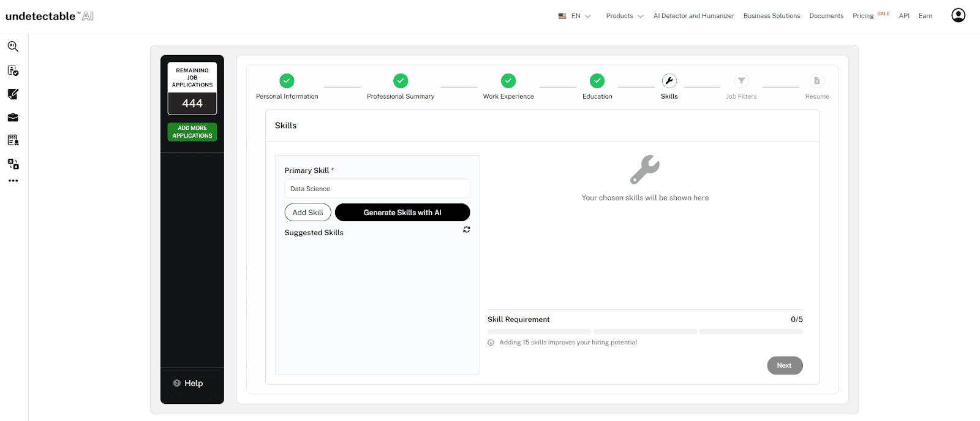Click Add More Applications button

192,132
